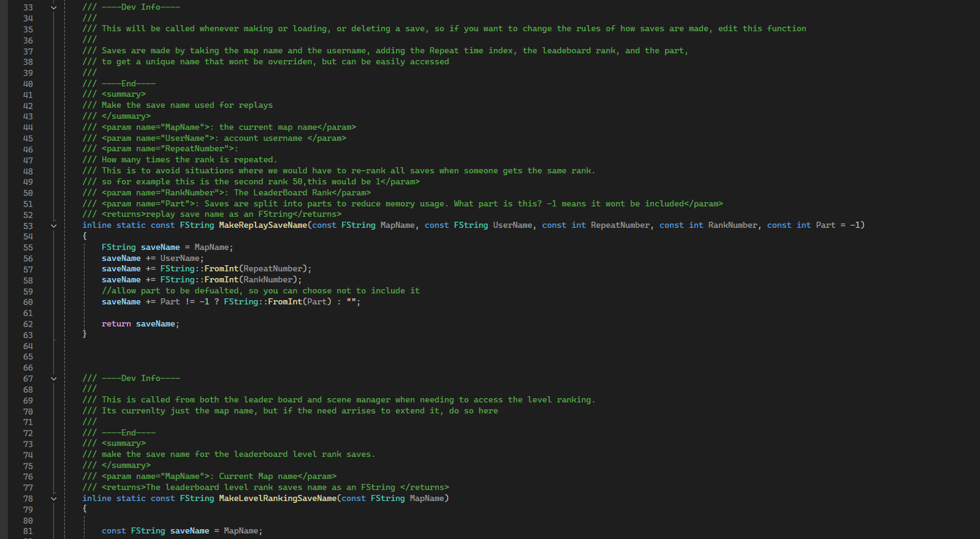The image size is (980, 539).
Task: Click line number 40 in the gutter
Action: point(28,84)
